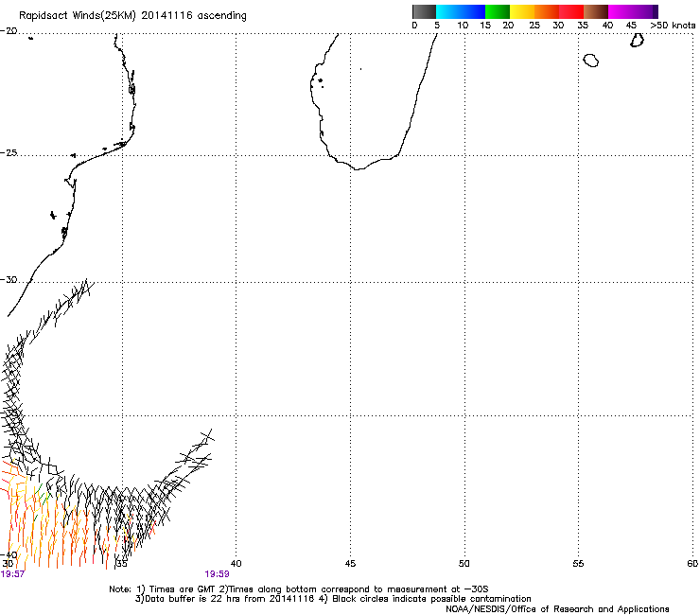Click the Rapidscat Winds(25KM) 20141116 ascending title
Viewport: 700px width, 615px height.
(x=132, y=16)
